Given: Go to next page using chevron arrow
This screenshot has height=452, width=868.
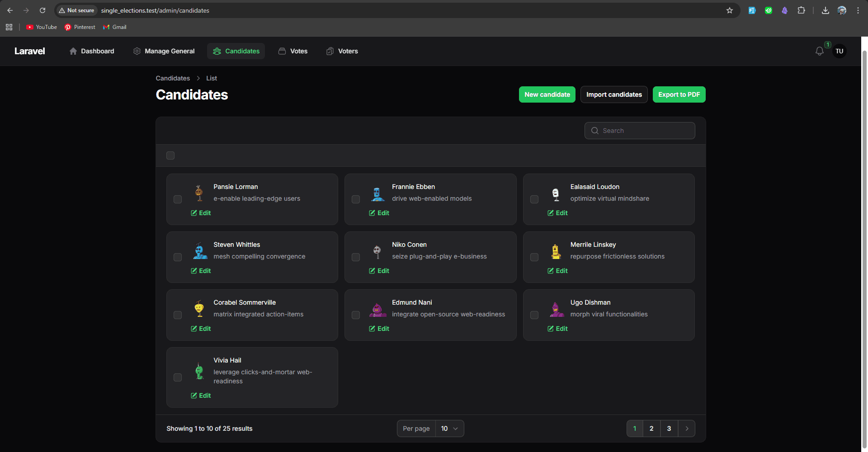Looking at the screenshot, I should pos(687,428).
